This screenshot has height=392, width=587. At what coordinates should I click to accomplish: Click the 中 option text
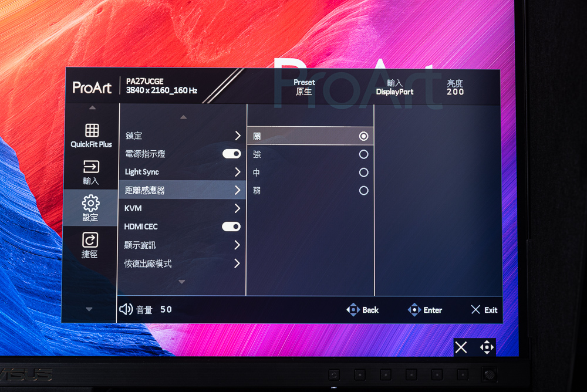click(x=256, y=173)
